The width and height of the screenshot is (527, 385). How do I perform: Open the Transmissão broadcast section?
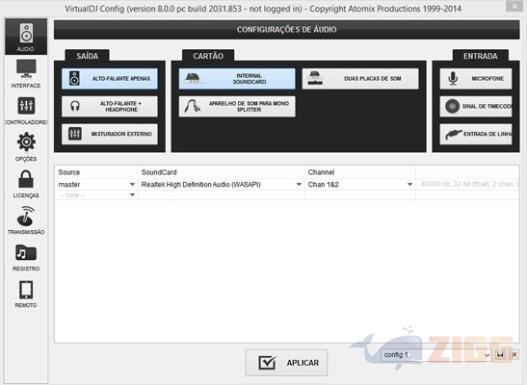26,220
